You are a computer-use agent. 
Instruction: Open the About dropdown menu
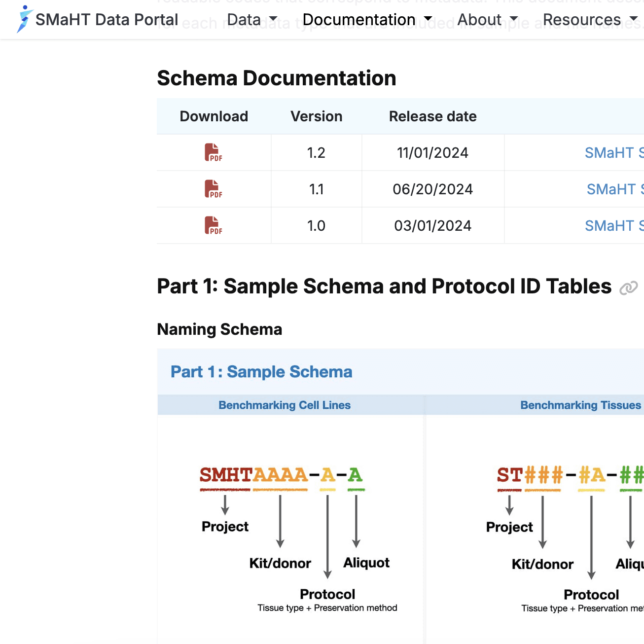coord(487,20)
